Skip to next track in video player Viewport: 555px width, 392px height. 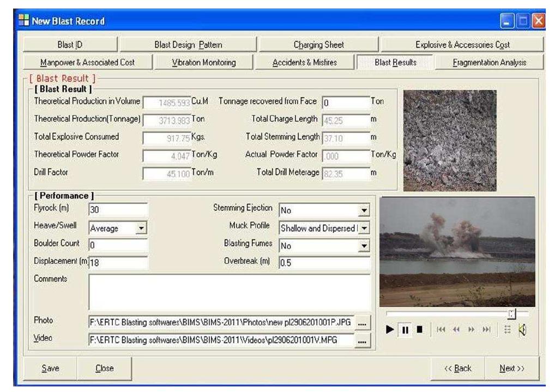pos(487,330)
